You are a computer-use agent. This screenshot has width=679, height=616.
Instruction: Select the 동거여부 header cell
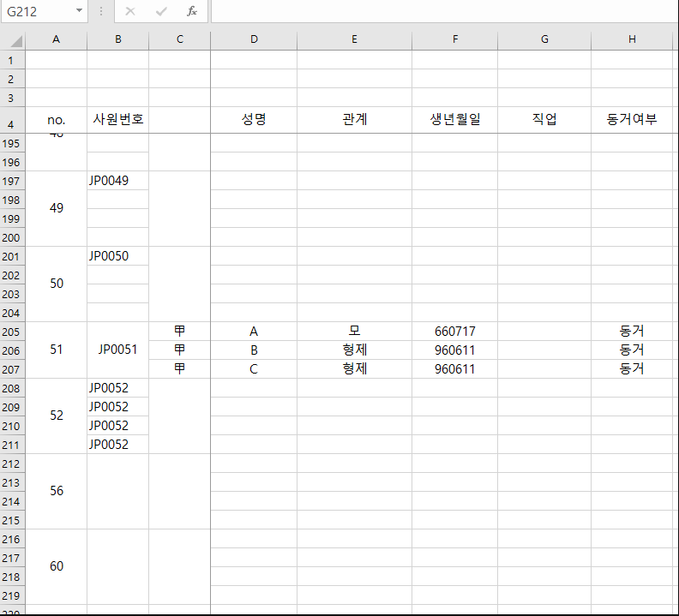[631, 120]
